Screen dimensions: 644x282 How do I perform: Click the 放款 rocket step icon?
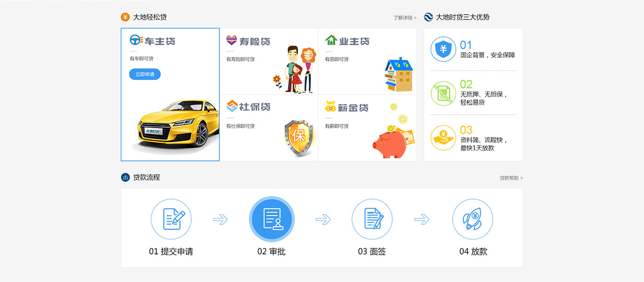[x=472, y=219]
